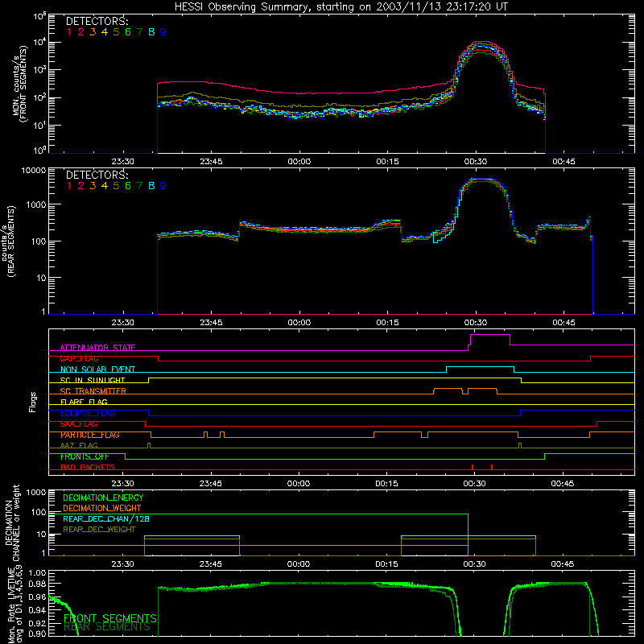This screenshot has height=644, width=644.
Task: Select detector 5 in front segments legend
Action: tap(116, 32)
